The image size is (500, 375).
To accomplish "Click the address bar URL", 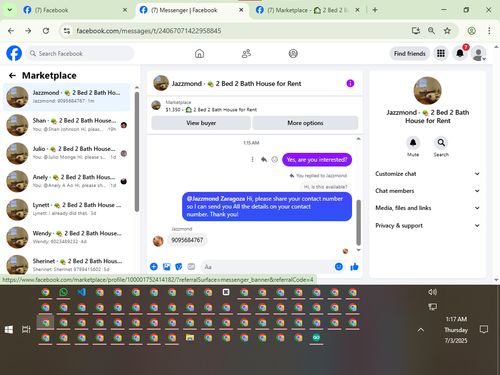I will (x=149, y=31).
